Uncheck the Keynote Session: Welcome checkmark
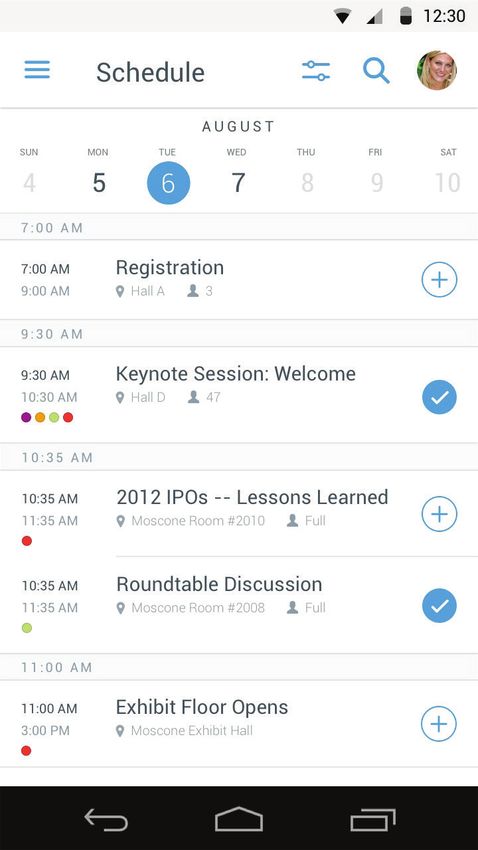This screenshot has width=478, height=850. click(439, 397)
